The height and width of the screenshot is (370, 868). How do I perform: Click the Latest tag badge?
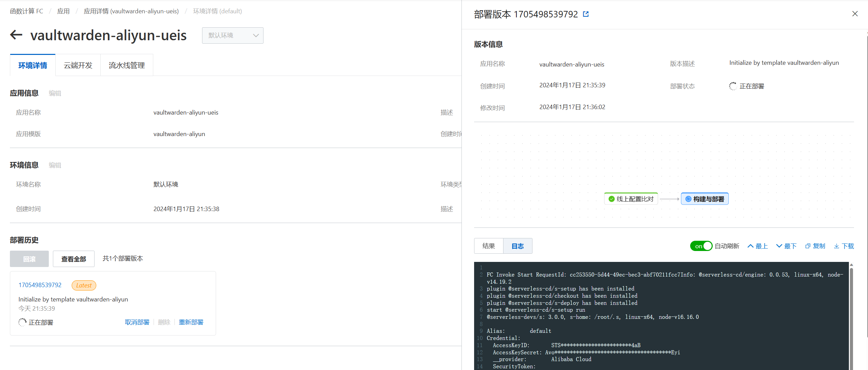coord(84,285)
